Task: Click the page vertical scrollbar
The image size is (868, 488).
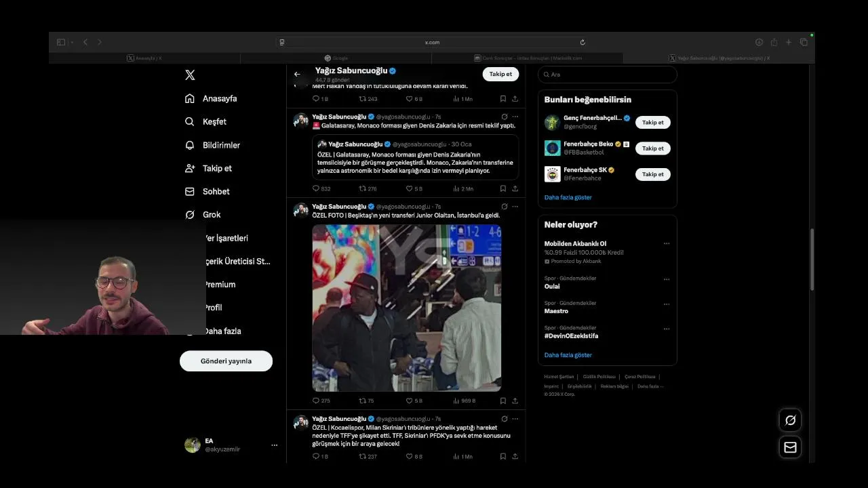Action: click(x=812, y=261)
